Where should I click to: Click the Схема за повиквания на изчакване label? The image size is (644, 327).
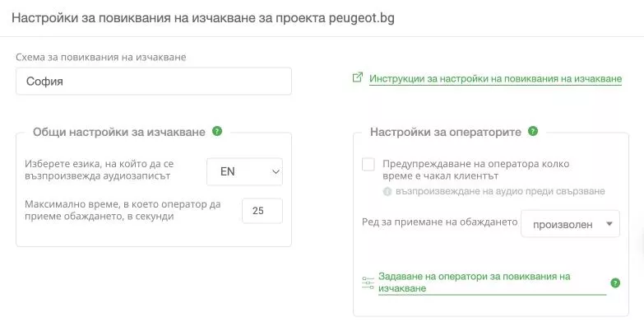pyautogui.click(x=101, y=57)
